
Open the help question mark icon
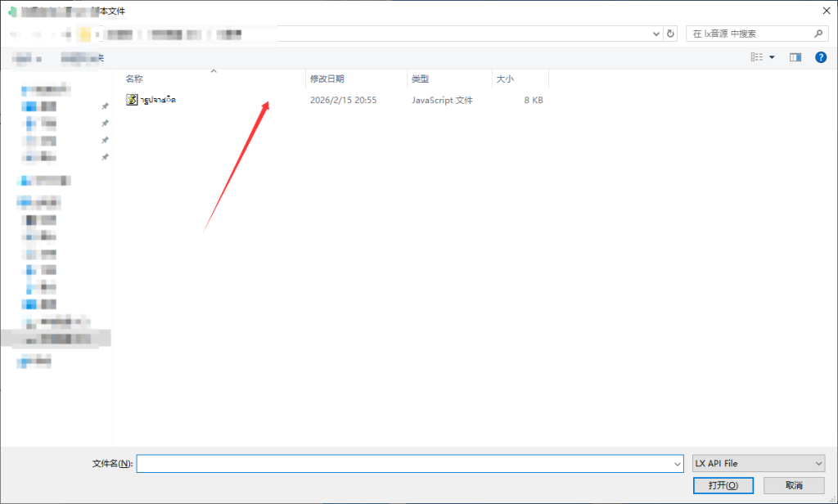click(x=821, y=57)
